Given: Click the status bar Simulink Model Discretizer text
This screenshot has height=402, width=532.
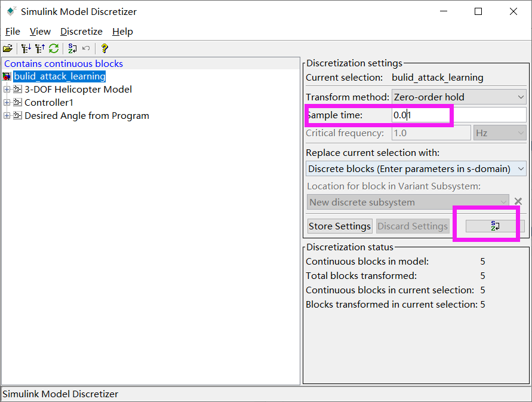Looking at the screenshot, I should (x=60, y=394).
